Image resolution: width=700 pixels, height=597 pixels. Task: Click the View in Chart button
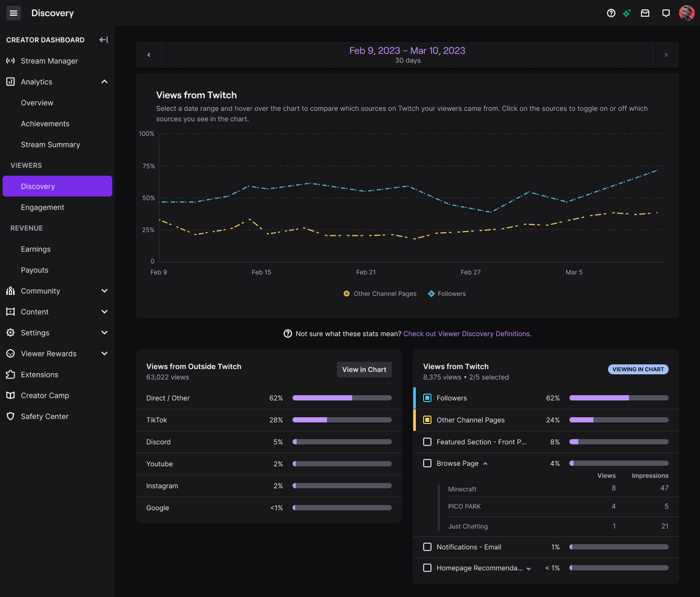(x=364, y=369)
